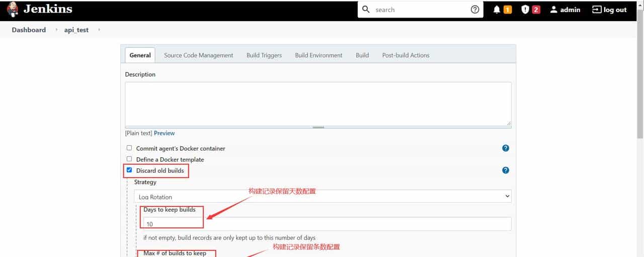The height and width of the screenshot is (257, 644).
Task: Click the Define a Docker template label
Action: click(x=170, y=159)
